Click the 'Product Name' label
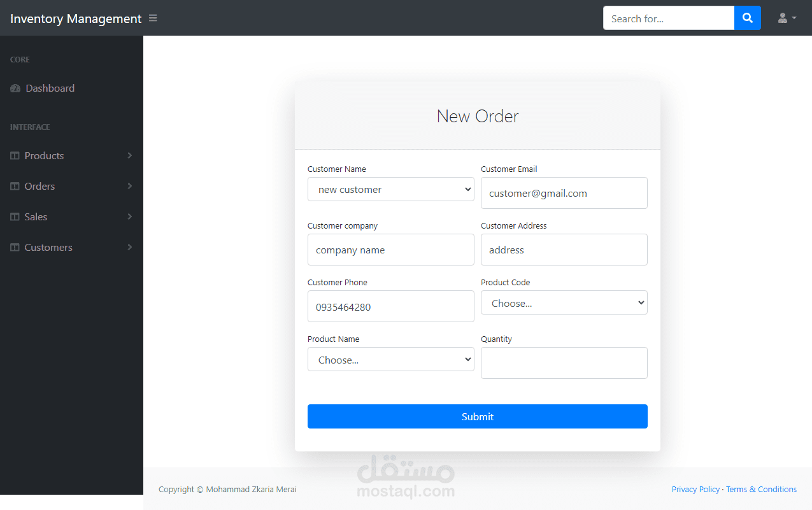Screen dimensions: 812x510 click(x=334, y=339)
